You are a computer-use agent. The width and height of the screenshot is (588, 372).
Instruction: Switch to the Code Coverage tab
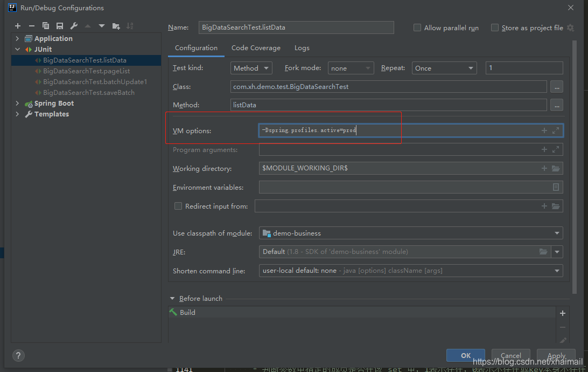(x=256, y=48)
